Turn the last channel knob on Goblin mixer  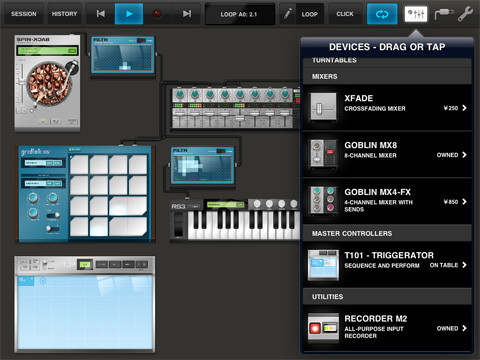pyautogui.click(x=285, y=94)
